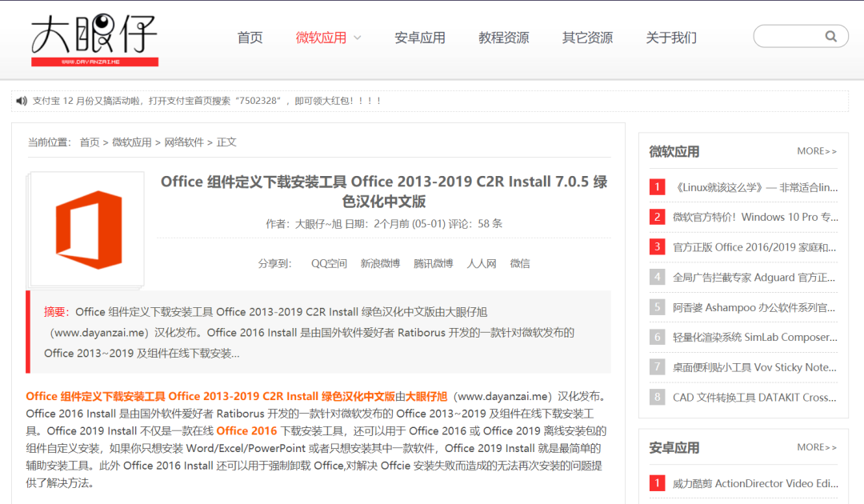Click gray number 8 badge beside DATAKIT
The image size is (864, 504).
657,397
